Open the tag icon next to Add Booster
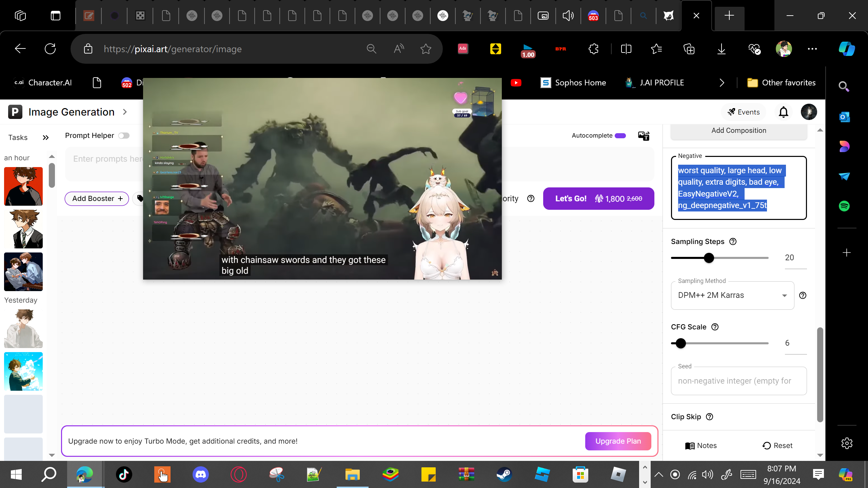 [x=140, y=199]
